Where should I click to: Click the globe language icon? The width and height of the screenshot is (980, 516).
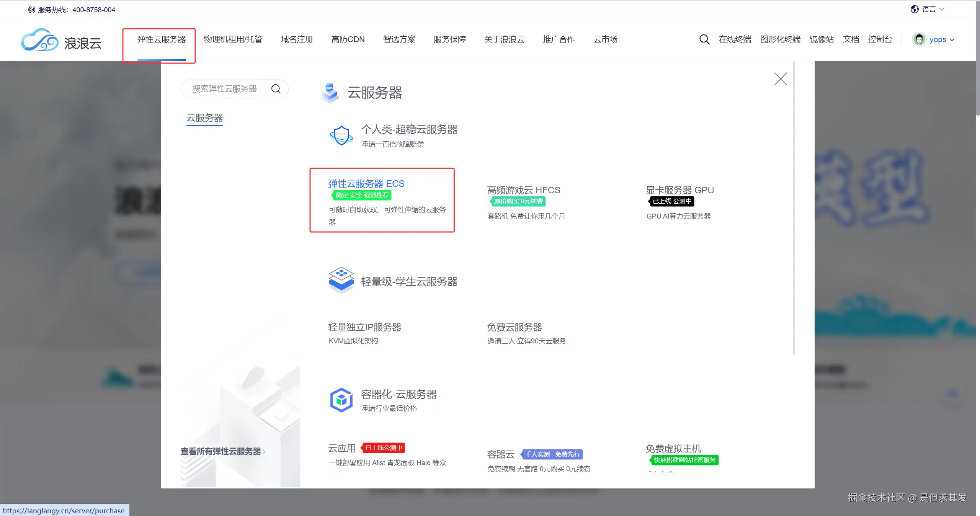click(x=915, y=9)
